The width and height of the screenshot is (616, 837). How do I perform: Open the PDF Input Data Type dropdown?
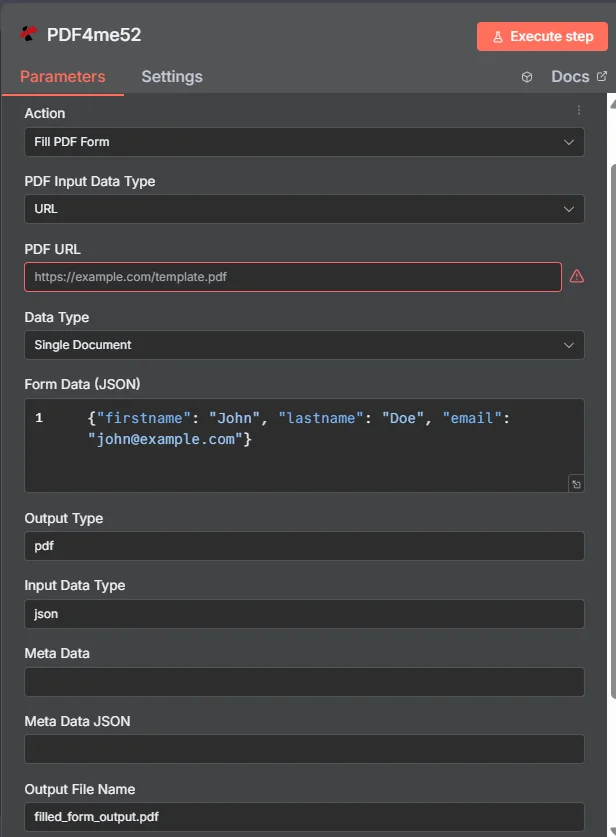tap(304, 209)
